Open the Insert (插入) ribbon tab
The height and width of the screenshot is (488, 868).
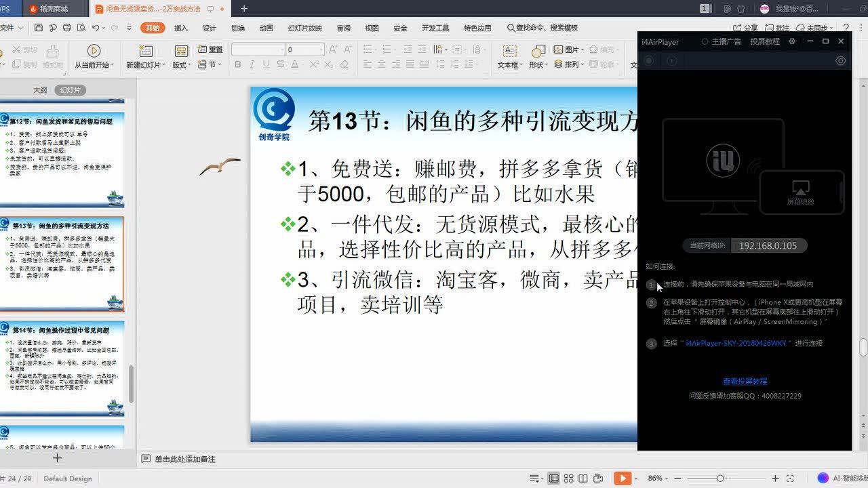[x=181, y=28]
